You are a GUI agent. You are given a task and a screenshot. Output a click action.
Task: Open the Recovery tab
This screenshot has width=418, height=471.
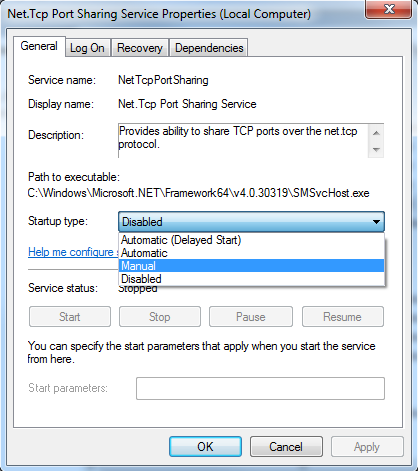tap(140, 48)
